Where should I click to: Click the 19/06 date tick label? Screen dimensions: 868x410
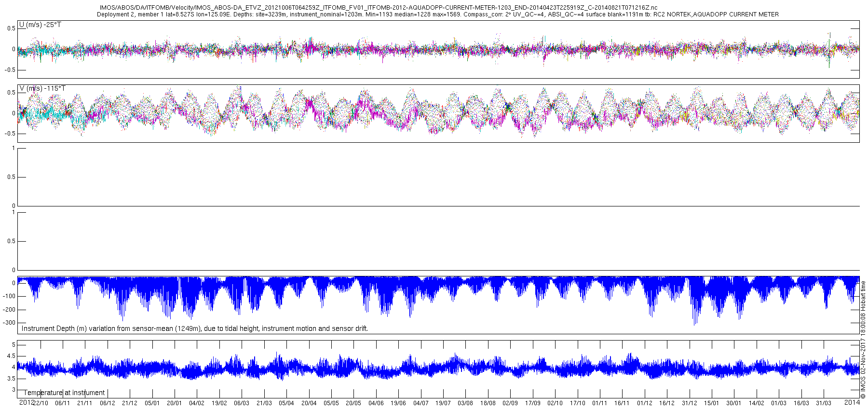[x=398, y=403]
